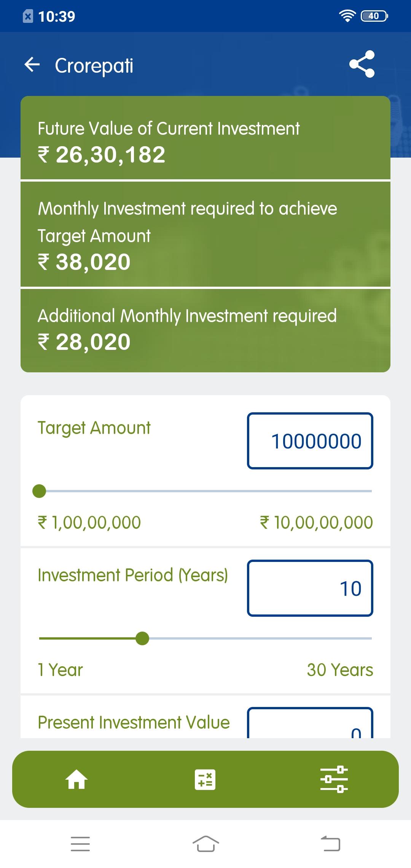Image resolution: width=411 pixels, height=868 pixels.
Task: Focus the Investment Period years field
Action: [x=310, y=588]
